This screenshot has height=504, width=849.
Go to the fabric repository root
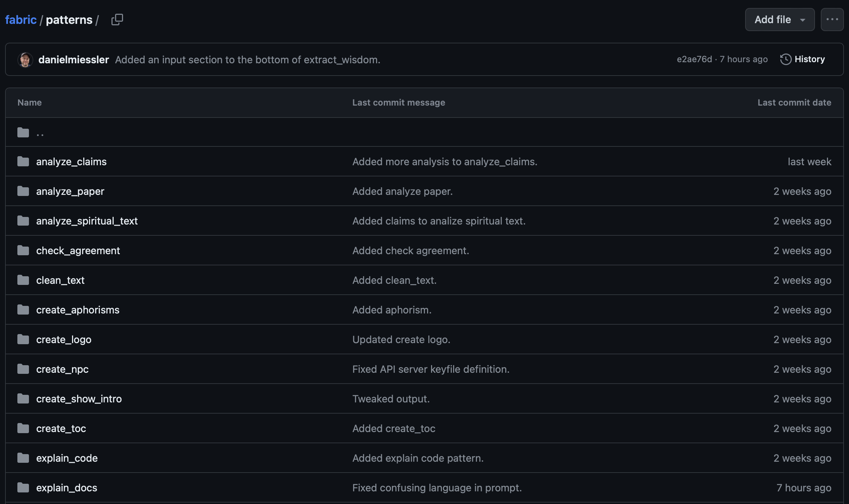pos(21,20)
